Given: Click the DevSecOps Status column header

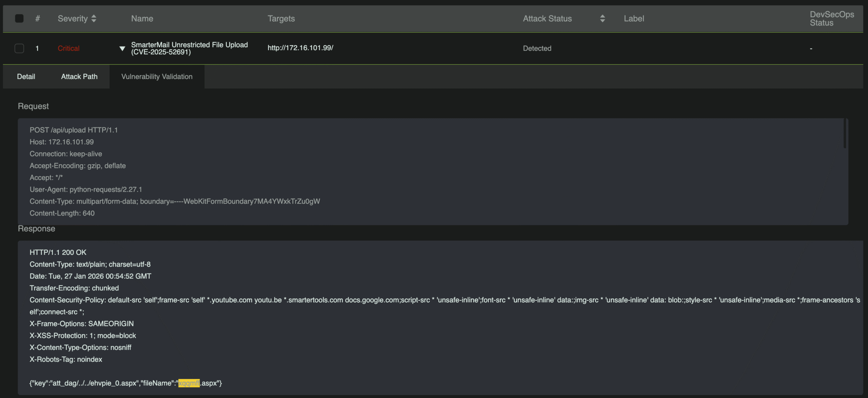Looking at the screenshot, I should pyautogui.click(x=831, y=19).
